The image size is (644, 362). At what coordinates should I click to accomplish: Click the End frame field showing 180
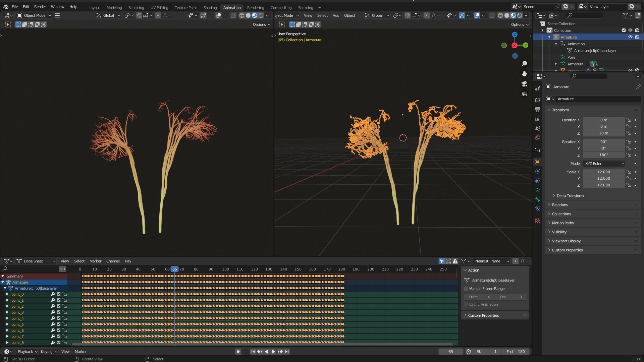(x=516, y=352)
